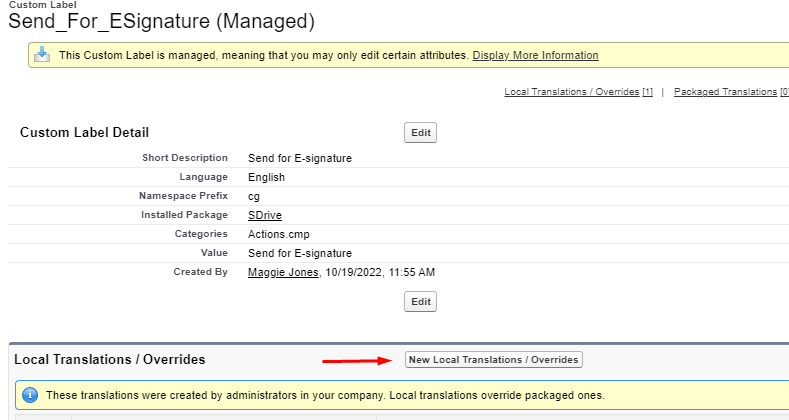Click the Categories value Actions.cmp

pyautogui.click(x=280, y=234)
